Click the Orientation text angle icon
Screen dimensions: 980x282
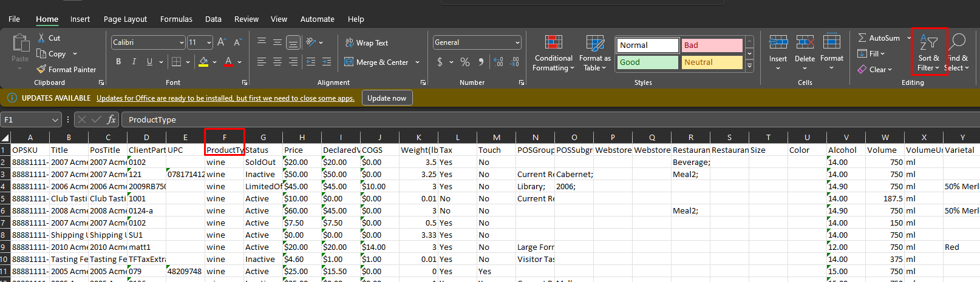coord(311,42)
